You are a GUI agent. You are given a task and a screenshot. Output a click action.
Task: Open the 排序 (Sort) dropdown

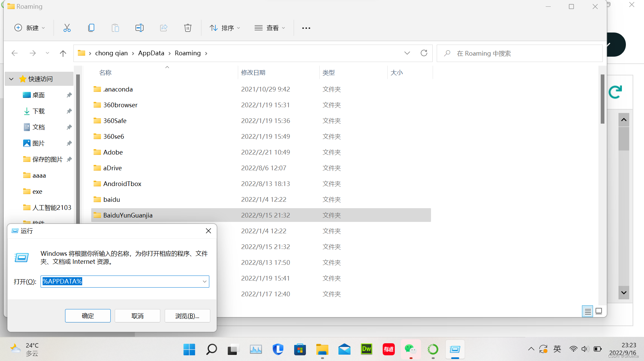coord(225,28)
